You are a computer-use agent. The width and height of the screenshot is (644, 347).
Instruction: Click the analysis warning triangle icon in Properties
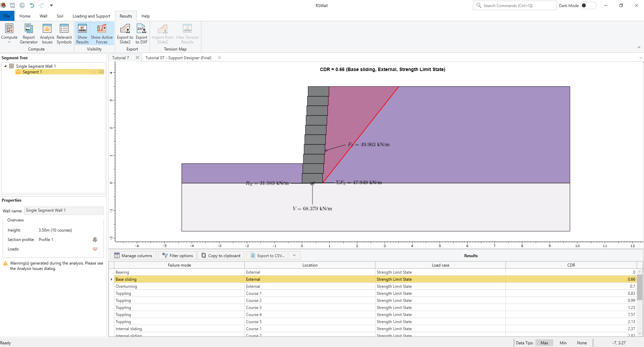click(x=5, y=263)
